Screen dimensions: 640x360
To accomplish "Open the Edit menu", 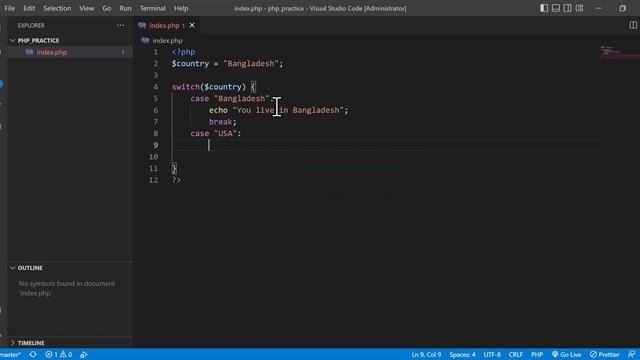I will (29, 8).
